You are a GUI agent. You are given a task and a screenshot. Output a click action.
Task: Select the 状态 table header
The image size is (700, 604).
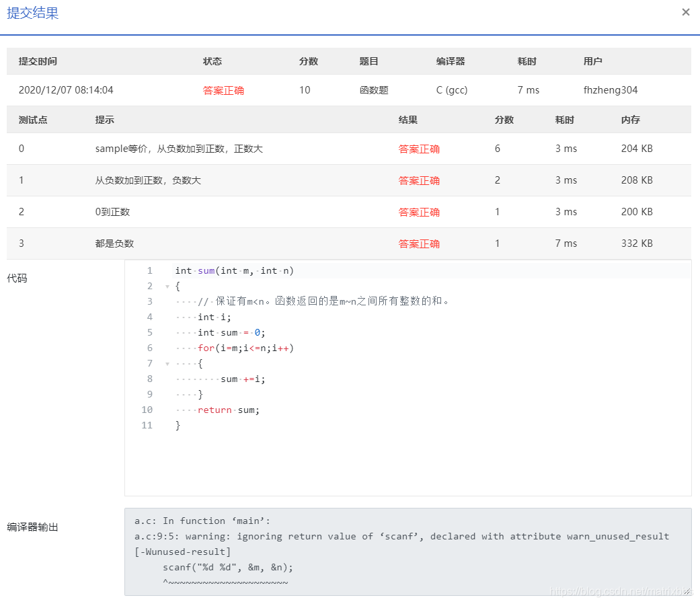pos(212,61)
